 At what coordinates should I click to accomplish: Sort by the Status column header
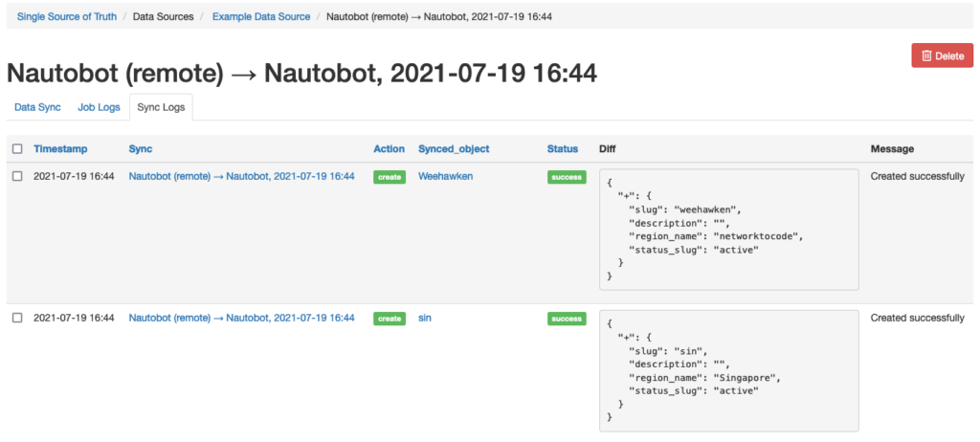point(563,149)
